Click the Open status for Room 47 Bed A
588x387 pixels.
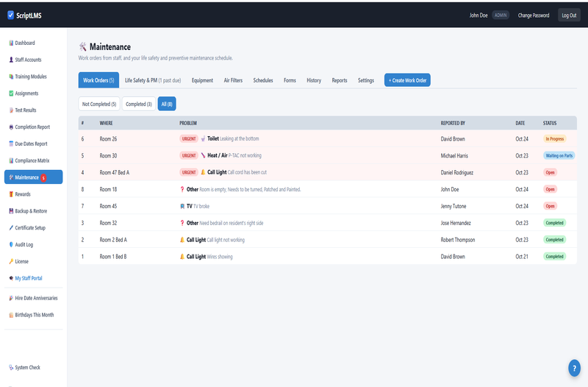pos(550,172)
